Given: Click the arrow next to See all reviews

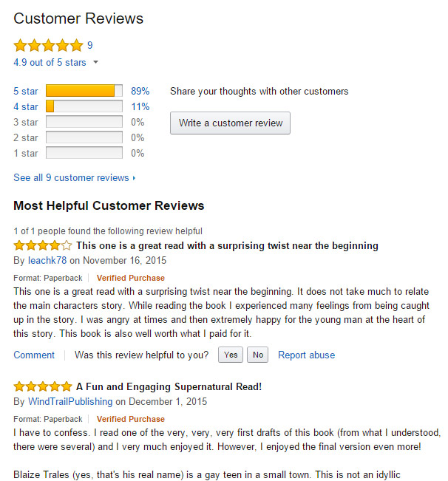Looking at the screenshot, I should 135,178.
